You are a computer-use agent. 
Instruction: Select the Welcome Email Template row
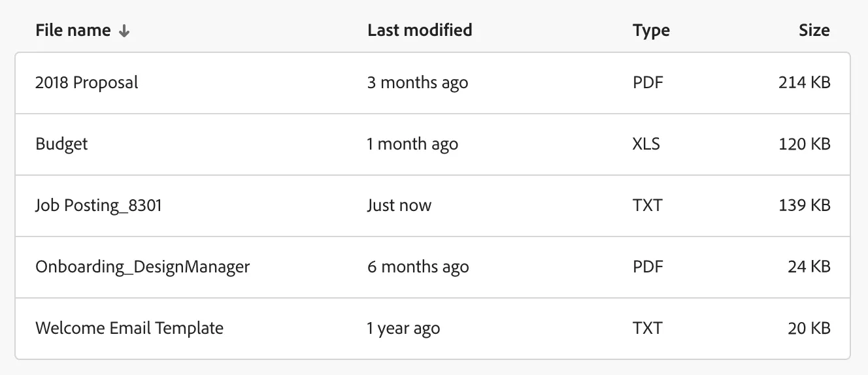click(x=129, y=328)
